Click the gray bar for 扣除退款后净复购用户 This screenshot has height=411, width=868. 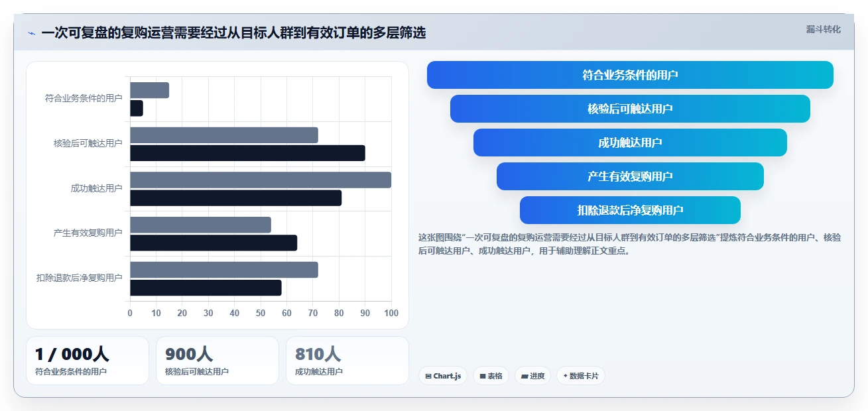[x=224, y=270]
